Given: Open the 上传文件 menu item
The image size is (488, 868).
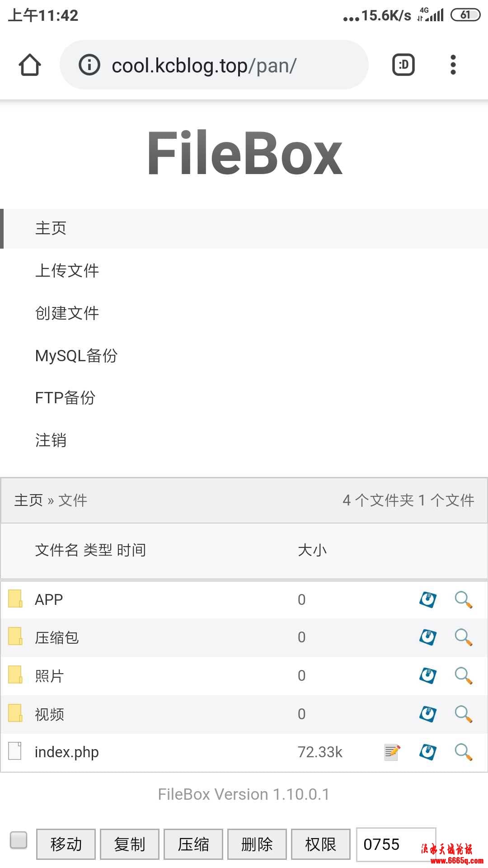Looking at the screenshot, I should point(67,270).
